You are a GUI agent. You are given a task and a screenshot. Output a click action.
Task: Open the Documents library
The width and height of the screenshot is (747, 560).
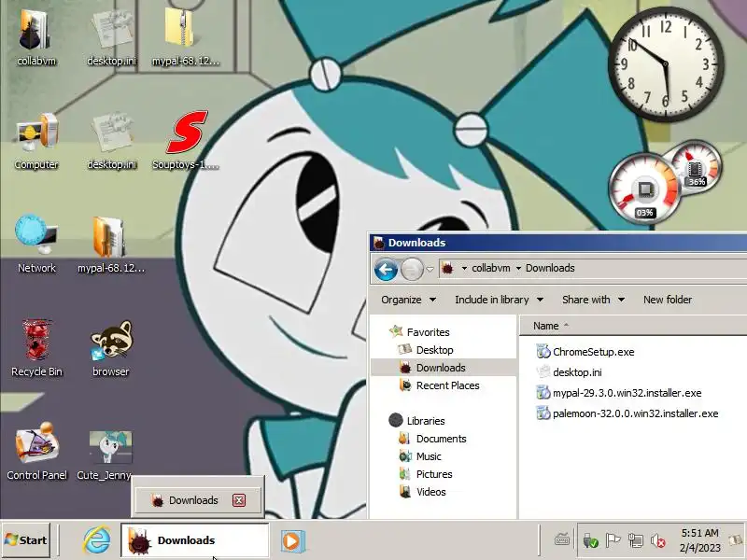(x=441, y=439)
